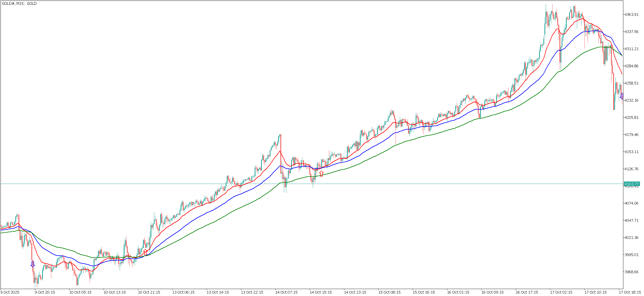Click the blue down arrow at chart's right edge
This screenshot has height=296, width=644.
[x=621, y=96]
